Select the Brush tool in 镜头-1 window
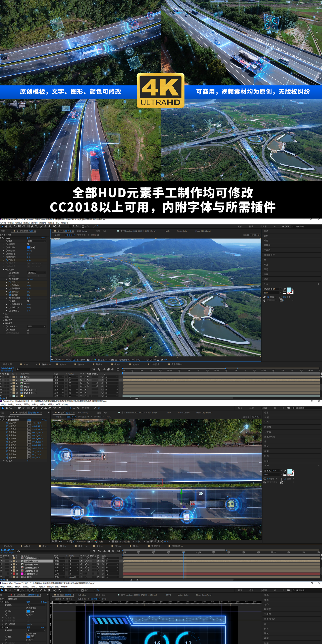Viewport: 322px width, 644px height. (41, 226)
